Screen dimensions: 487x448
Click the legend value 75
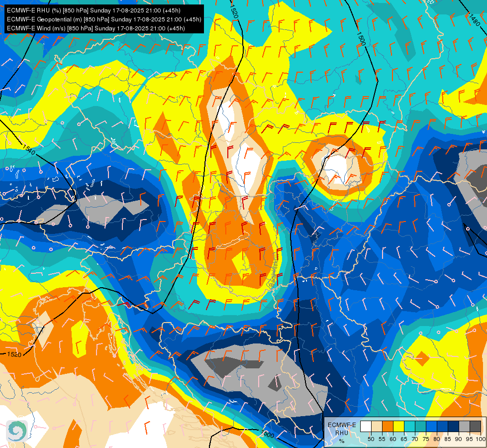tap(426, 439)
